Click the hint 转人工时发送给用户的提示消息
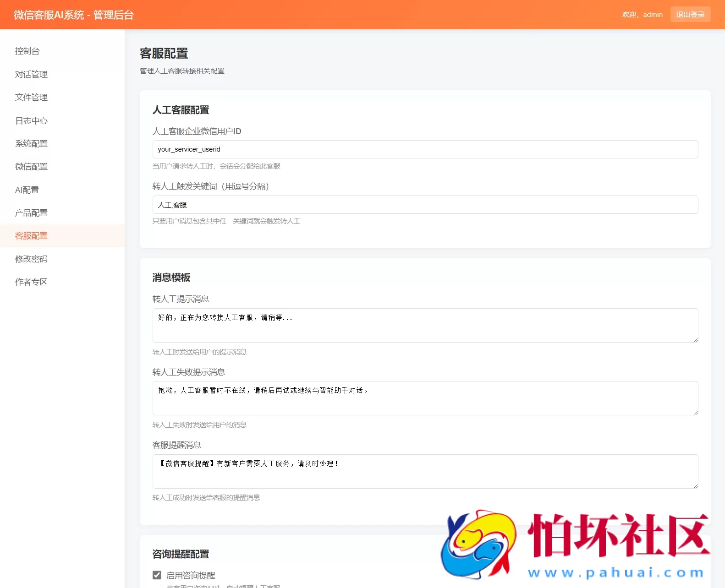The image size is (725, 588). click(x=199, y=352)
